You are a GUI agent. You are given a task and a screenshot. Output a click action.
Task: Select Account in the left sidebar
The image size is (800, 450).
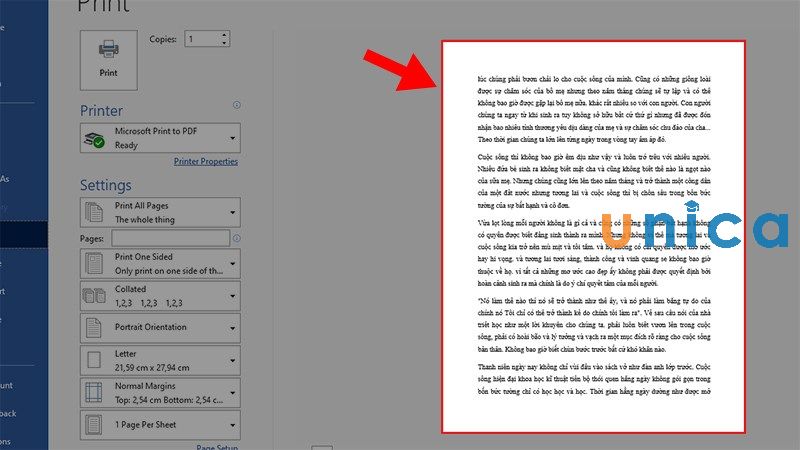click(x=6, y=384)
